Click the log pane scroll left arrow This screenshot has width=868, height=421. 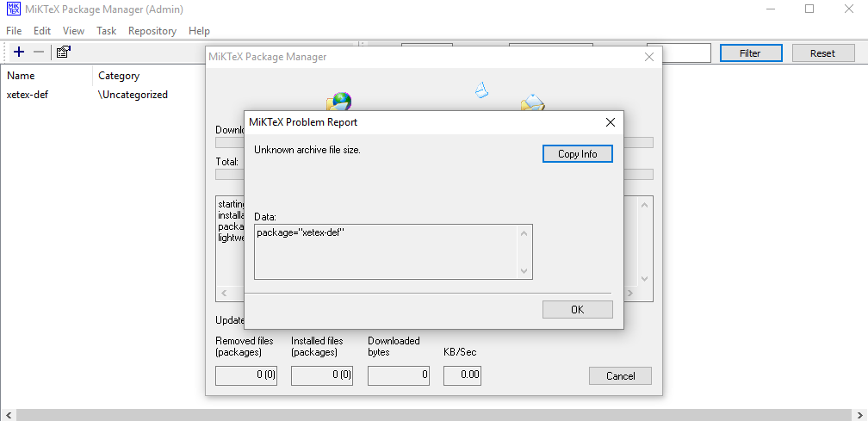coord(224,294)
